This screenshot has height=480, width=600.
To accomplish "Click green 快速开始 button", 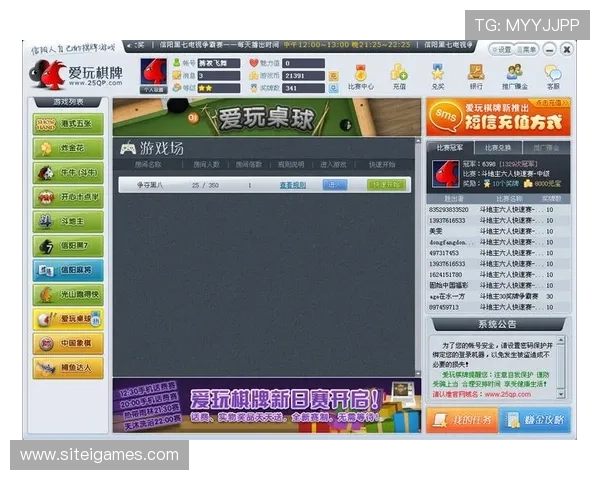I will point(386,185).
